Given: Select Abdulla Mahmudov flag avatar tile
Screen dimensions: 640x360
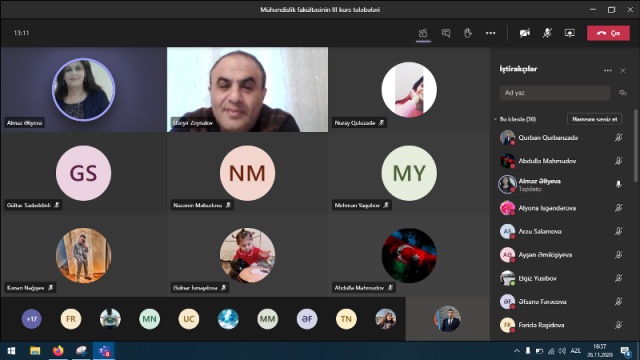Looking at the screenshot, I should click(x=409, y=256).
